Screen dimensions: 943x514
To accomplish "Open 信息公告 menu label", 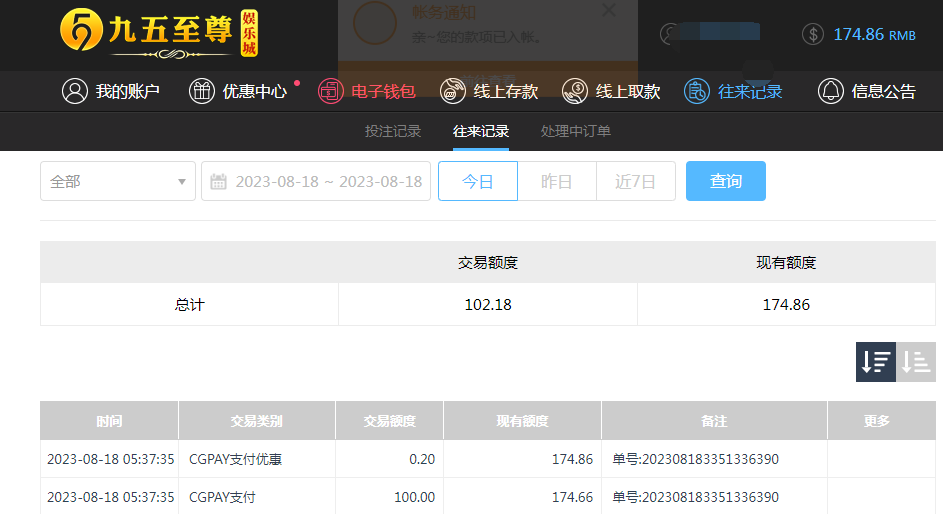I will [883, 91].
